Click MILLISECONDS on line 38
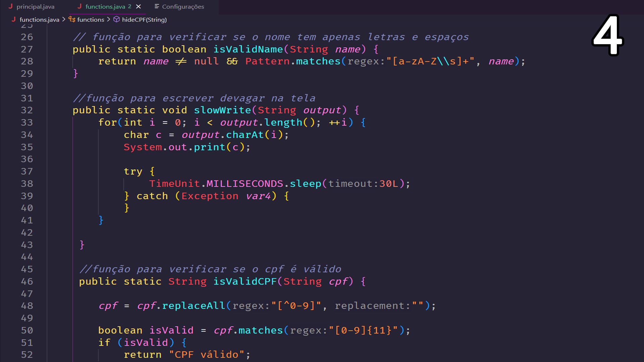Image resolution: width=644 pixels, height=362 pixels. (x=245, y=184)
